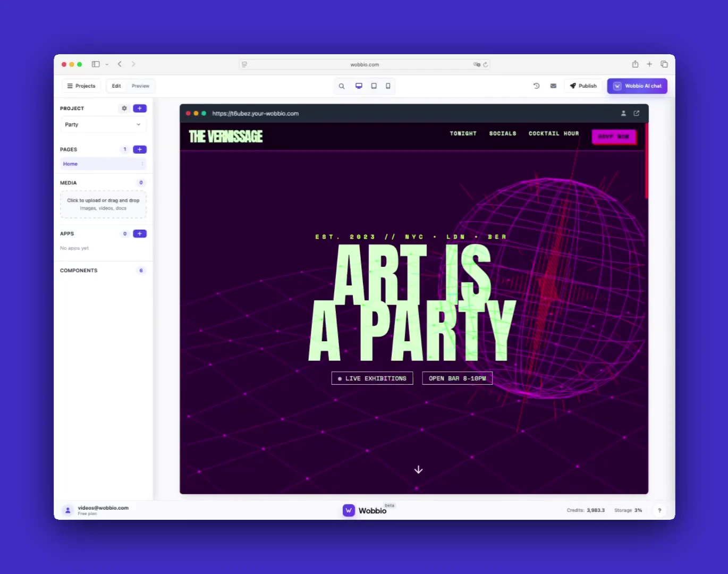Viewport: 728px width, 574px height.
Task: Click the preview account person icon
Action: pos(623,113)
